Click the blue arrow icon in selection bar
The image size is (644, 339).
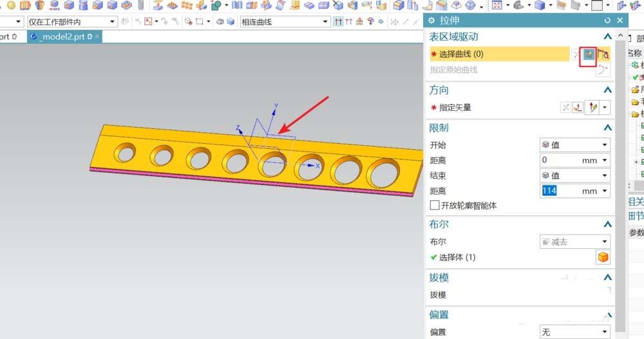point(381,22)
